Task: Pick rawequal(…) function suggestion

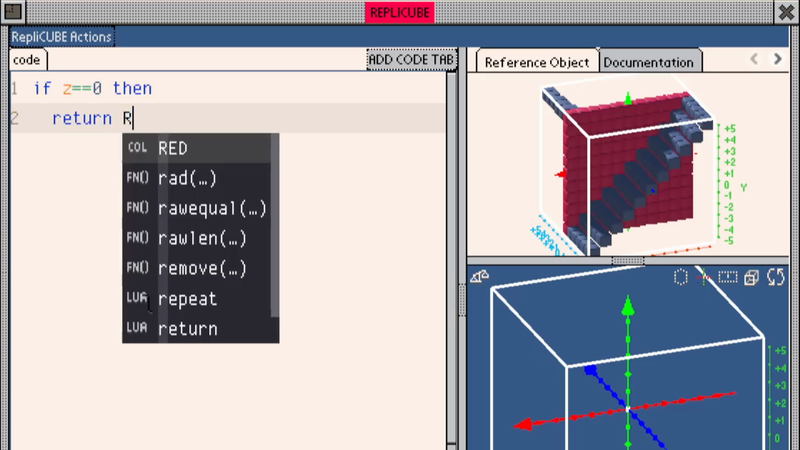Action: 196,208
